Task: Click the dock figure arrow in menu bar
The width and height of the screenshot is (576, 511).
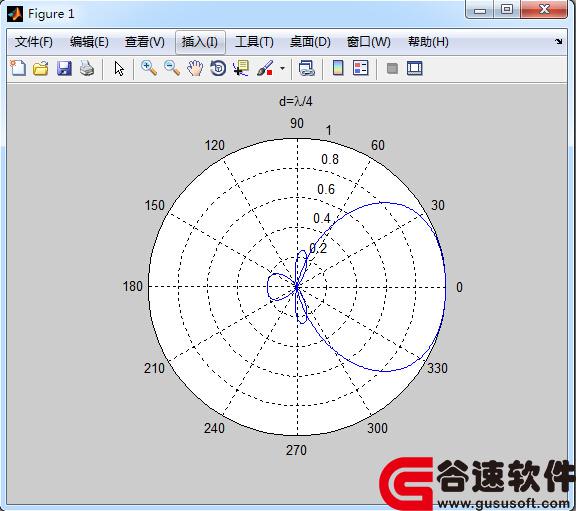Action: point(559,42)
